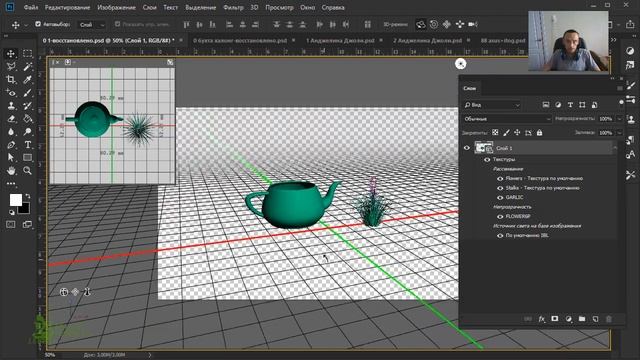Click the Drag 3D object mode icon
Image resolution: width=640 pixels, height=360 pixels.
click(447, 24)
